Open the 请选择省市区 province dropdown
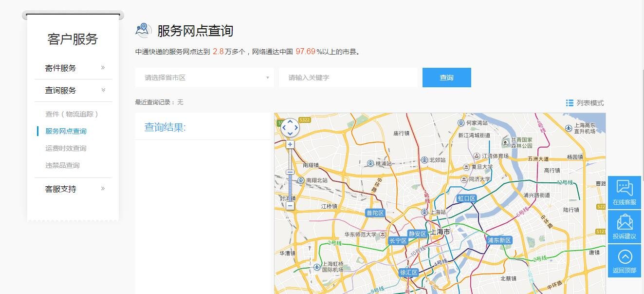 (x=204, y=77)
